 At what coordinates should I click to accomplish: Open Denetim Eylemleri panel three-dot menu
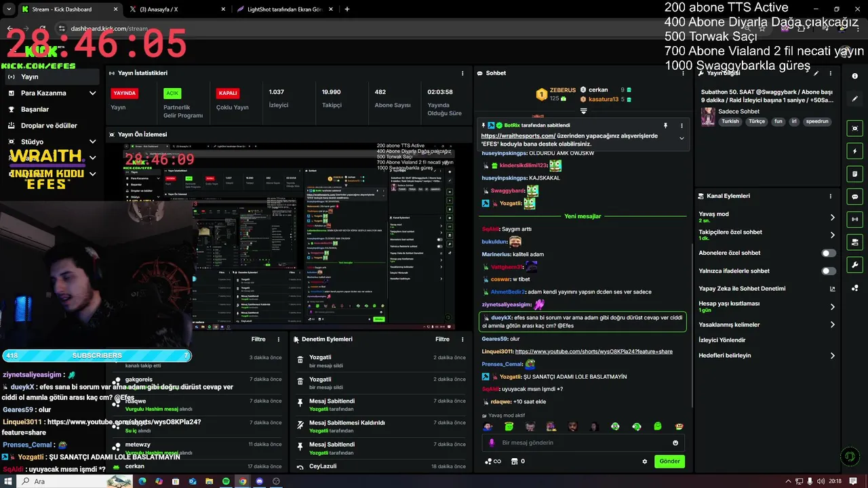click(463, 339)
